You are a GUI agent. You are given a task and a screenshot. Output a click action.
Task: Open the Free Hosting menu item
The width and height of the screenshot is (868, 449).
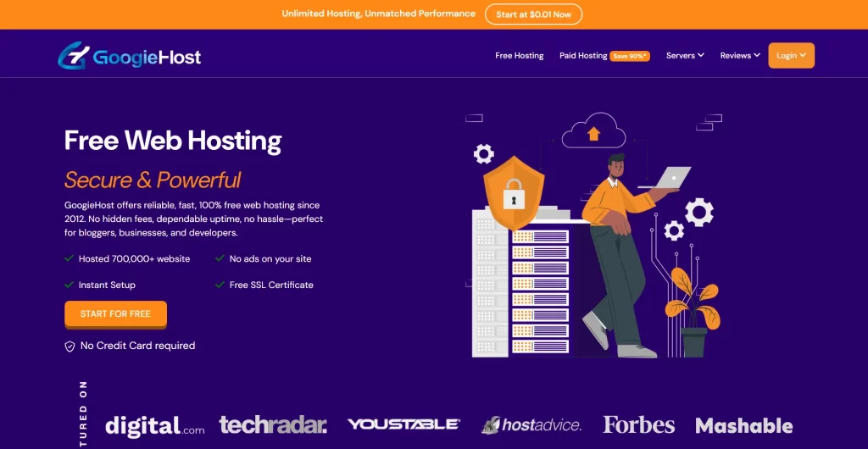coord(520,55)
